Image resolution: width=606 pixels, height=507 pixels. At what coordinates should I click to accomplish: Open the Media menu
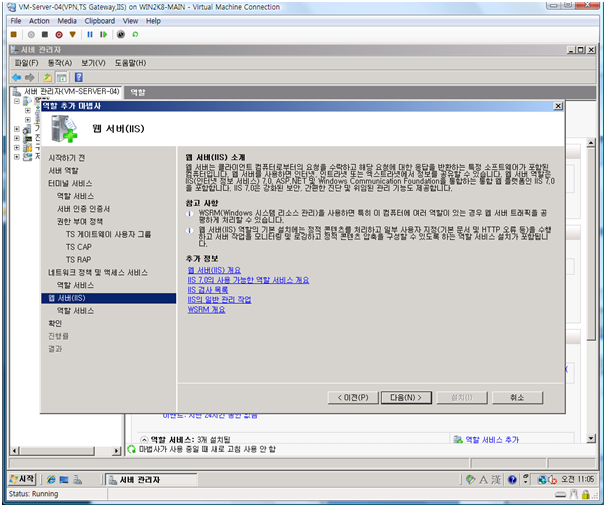pyautogui.click(x=67, y=21)
